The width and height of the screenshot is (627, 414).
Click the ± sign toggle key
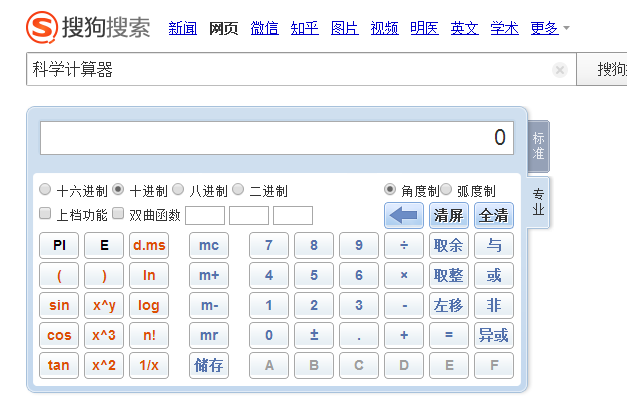[314, 335]
